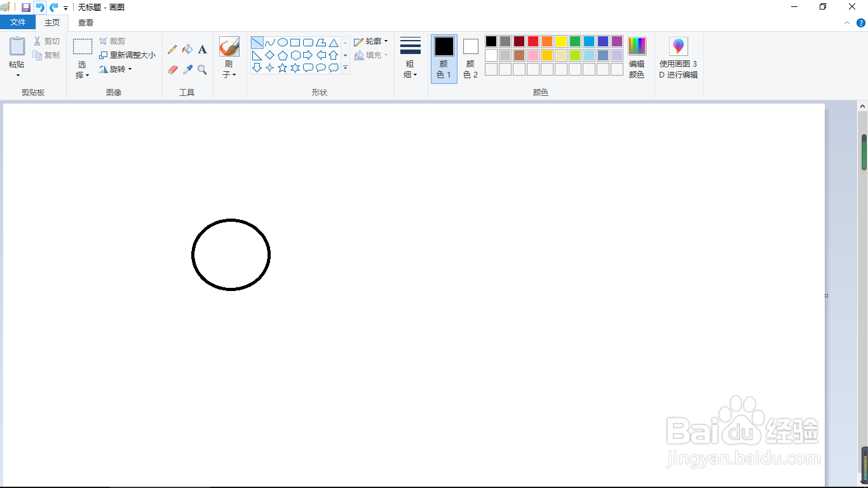Choose the Down arrow shape
This screenshot has height=488, width=868.
257,67
